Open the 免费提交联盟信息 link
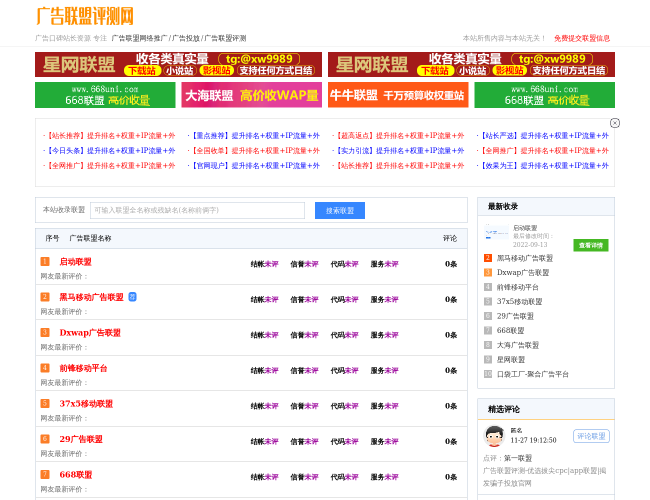Viewport: 650px width, 500px height. point(582,38)
